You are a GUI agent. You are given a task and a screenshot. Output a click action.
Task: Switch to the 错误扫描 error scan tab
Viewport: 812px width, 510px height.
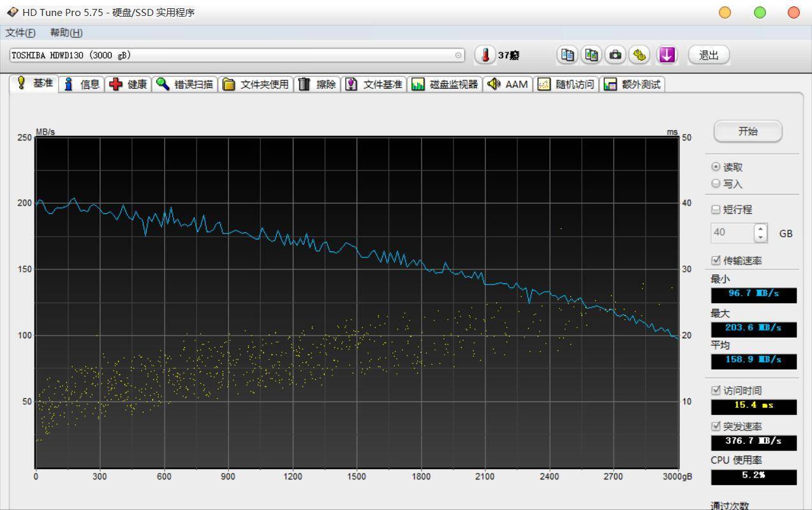pos(185,84)
